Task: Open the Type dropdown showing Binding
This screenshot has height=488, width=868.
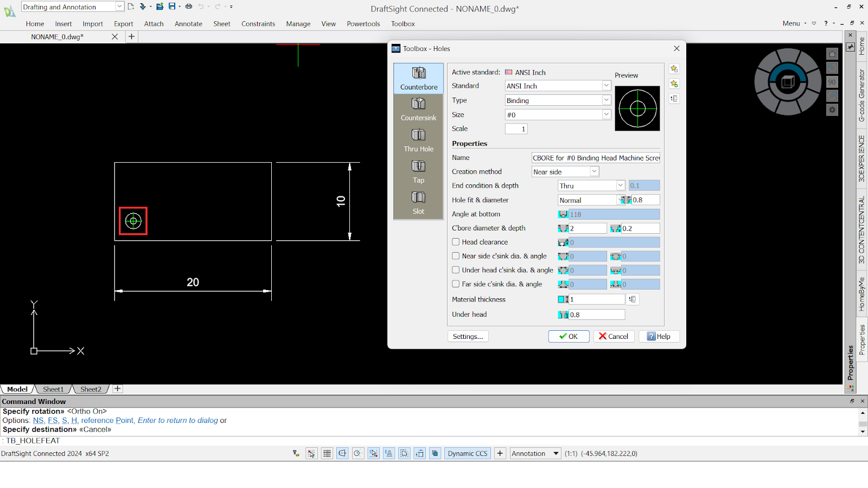Action: 558,100
